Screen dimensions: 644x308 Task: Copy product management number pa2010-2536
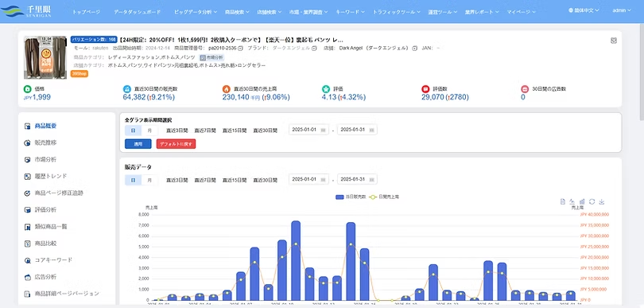point(241,48)
